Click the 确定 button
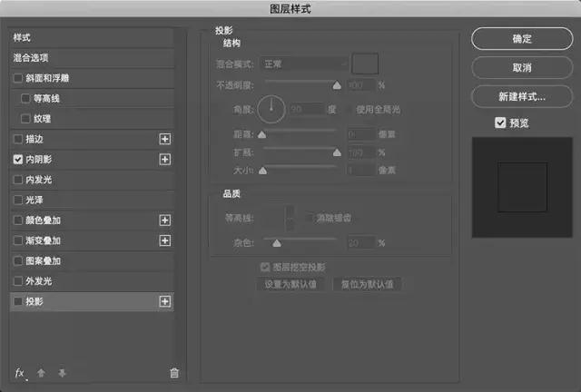Image resolution: width=581 pixels, height=392 pixels. (522, 39)
